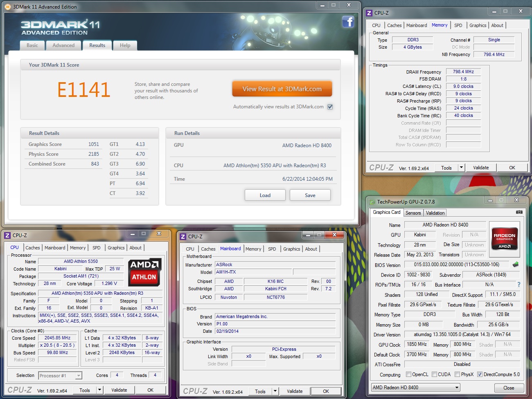Click the CPU-Z Mainboard window title icon
This screenshot has height=399, width=532.
[x=183, y=236]
